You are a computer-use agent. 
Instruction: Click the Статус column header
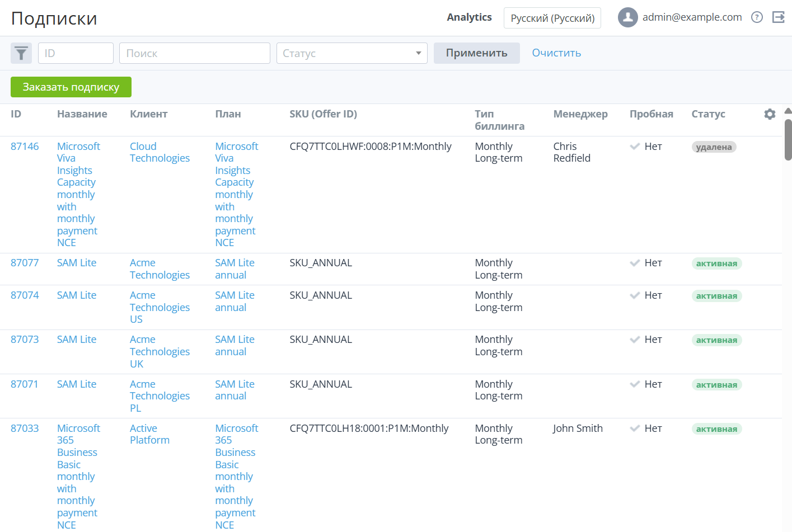coord(708,114)
